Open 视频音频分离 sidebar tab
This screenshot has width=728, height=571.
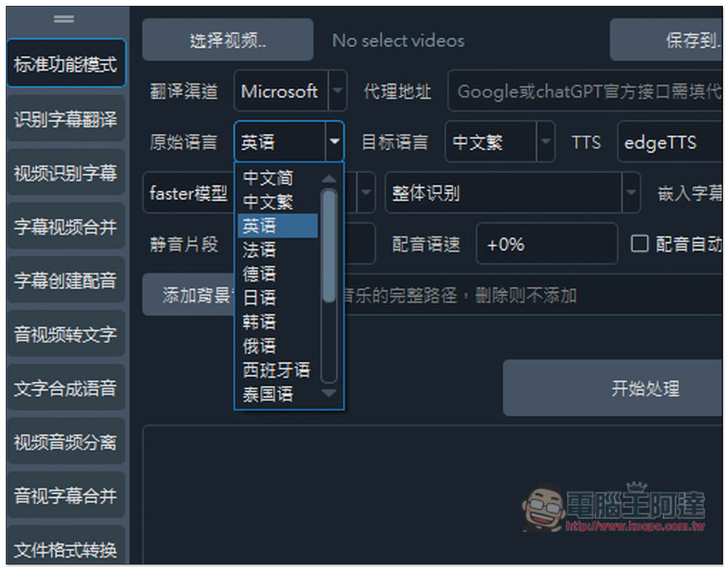coord(66,442)
